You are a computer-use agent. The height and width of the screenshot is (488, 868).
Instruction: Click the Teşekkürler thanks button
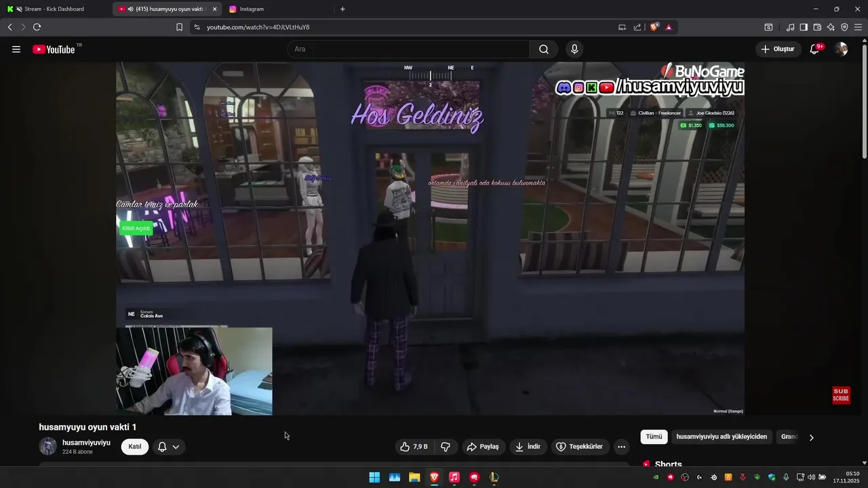[579, 447]
